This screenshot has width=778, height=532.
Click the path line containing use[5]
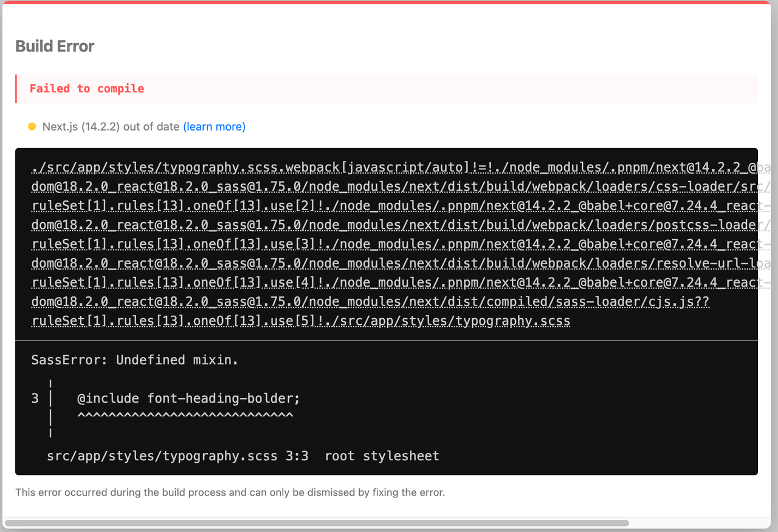pyautogui.click(x=301, y=321)
